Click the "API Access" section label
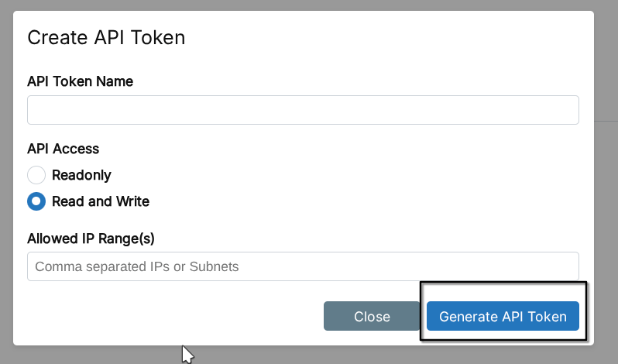Image resolution: width=618 pixels, height=364 pixels. [x=63, y=149]
